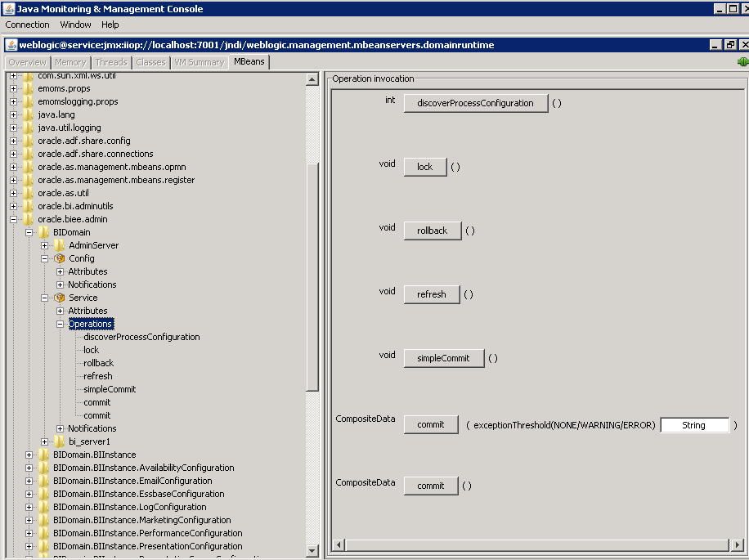Image resolution: width=749 pixels, height=560 pixels.
Task: Click the folder icon beside BIDomain.BIInstance.EssbaseConfiguration
Action: (x=43, y=494)
